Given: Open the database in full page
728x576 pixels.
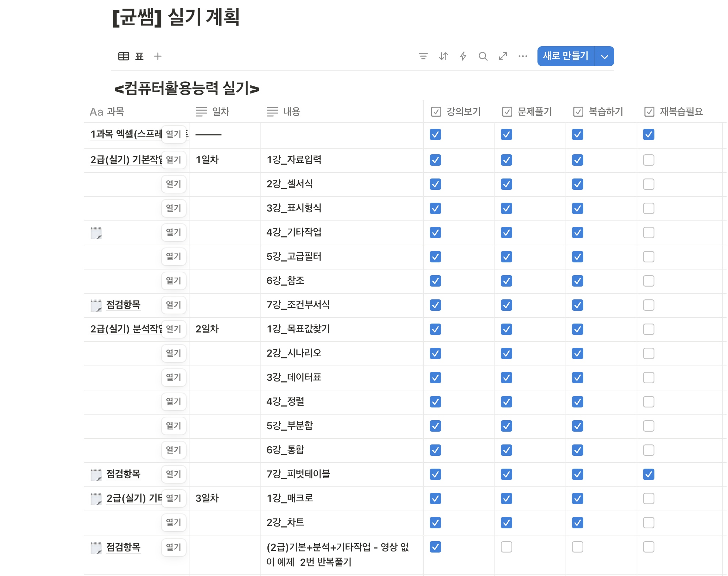Looking at the screenshot, I should point(503,56).
